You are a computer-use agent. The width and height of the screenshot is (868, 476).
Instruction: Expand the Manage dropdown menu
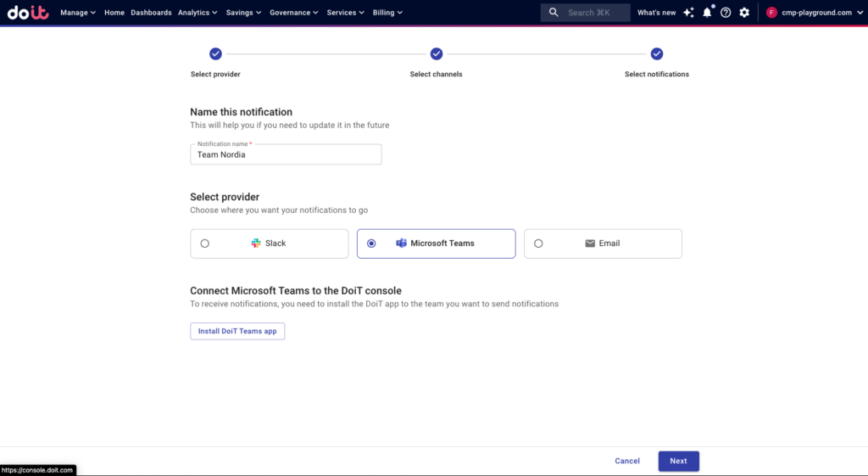tap(78, 13)
